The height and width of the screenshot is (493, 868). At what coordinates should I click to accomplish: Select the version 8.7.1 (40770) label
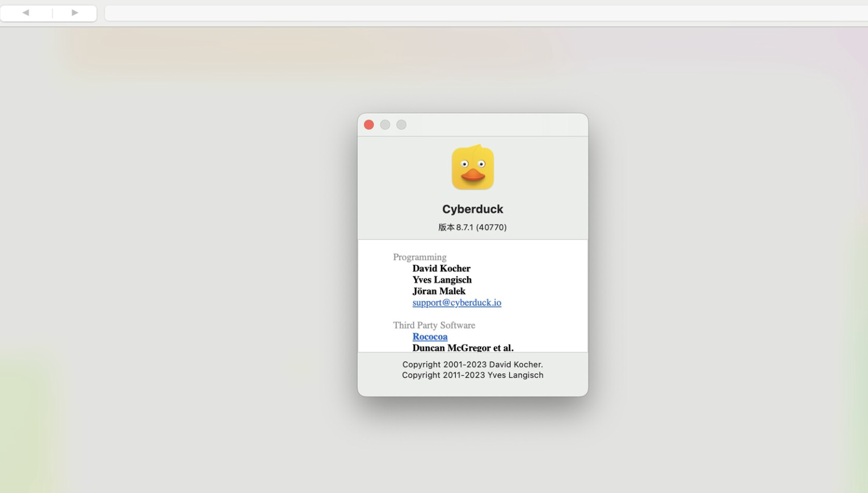[472, 228]
